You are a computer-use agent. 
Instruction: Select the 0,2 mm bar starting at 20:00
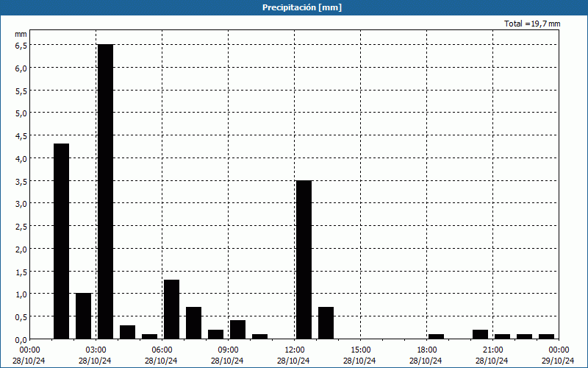[481, 335]
